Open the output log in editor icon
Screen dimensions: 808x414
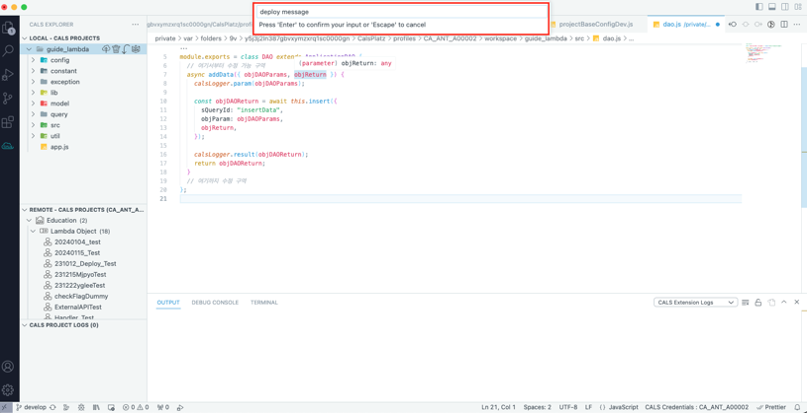[771, 303]
